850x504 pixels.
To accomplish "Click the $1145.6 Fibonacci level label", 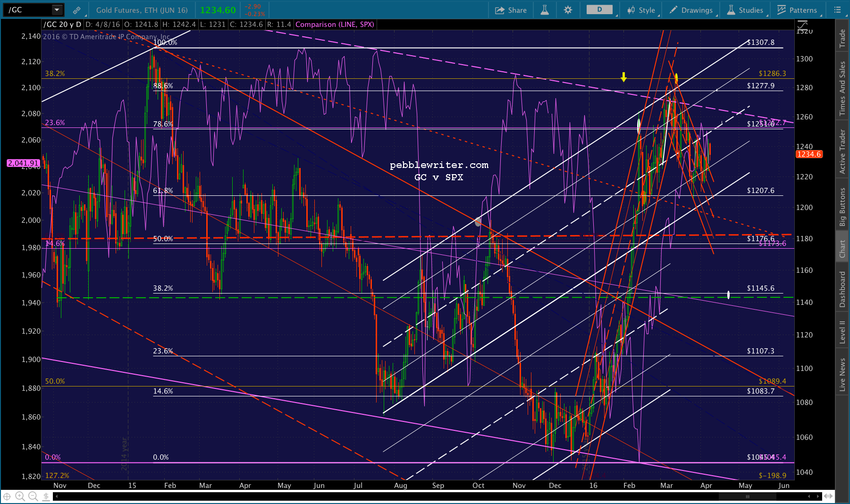I will click(x=760, y=288).
